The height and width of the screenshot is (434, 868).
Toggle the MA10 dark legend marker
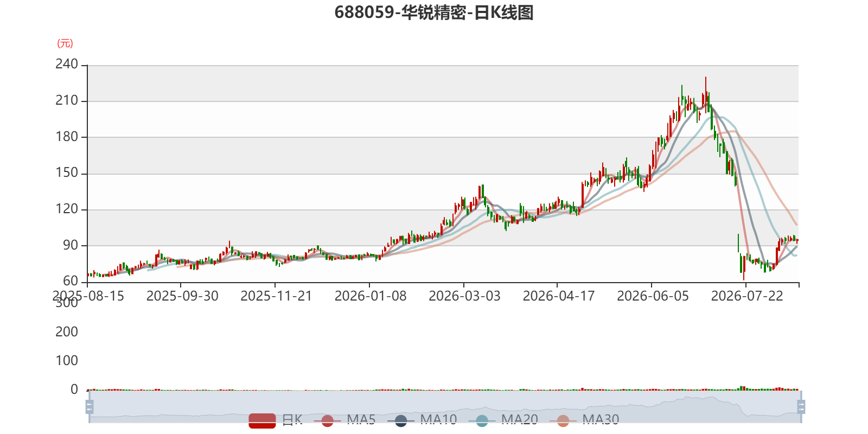[x=401, y=420]
